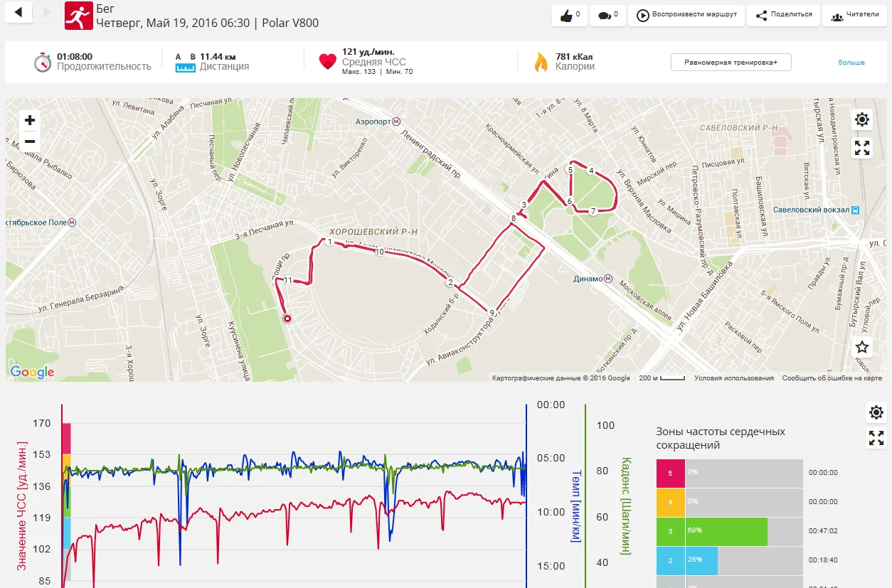Click route waypoint marker 9 on map
892x588 pixels.
pyautogui.click(x=492, y=312)
